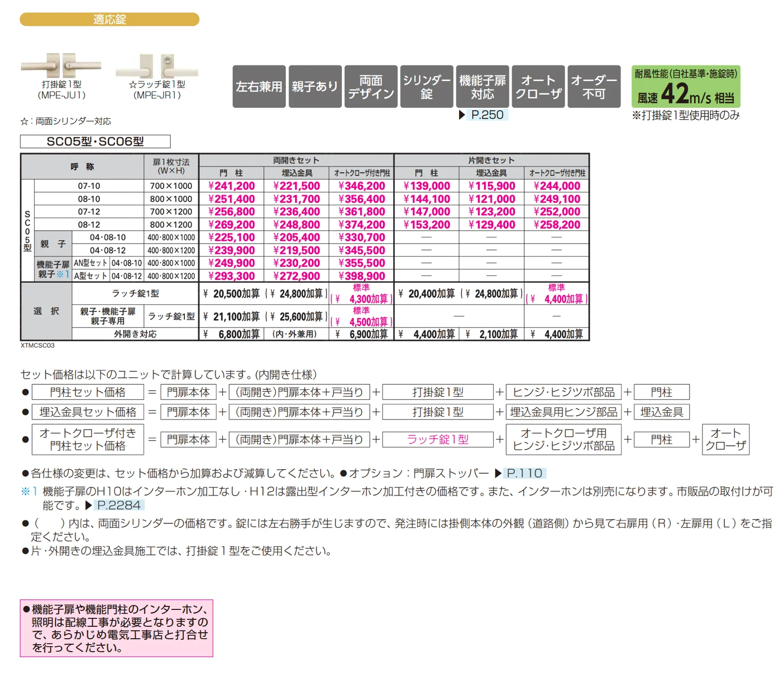Open the P.110 gate stopper page link
This screenshot has height=677, width=784.
[x=525, y=473]
